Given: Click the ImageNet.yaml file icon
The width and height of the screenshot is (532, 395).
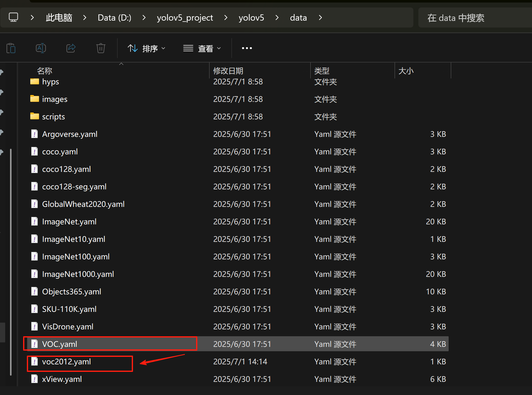Looking at the screenshot, I should tap(35, 221).
